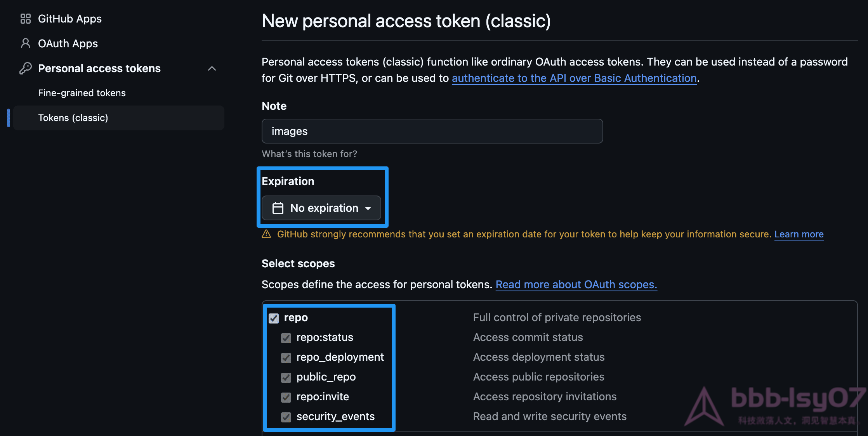Click the Expiration dropdown caret arrow
The width and height of the screenshot is (868, 436).
tap(368, 209)
